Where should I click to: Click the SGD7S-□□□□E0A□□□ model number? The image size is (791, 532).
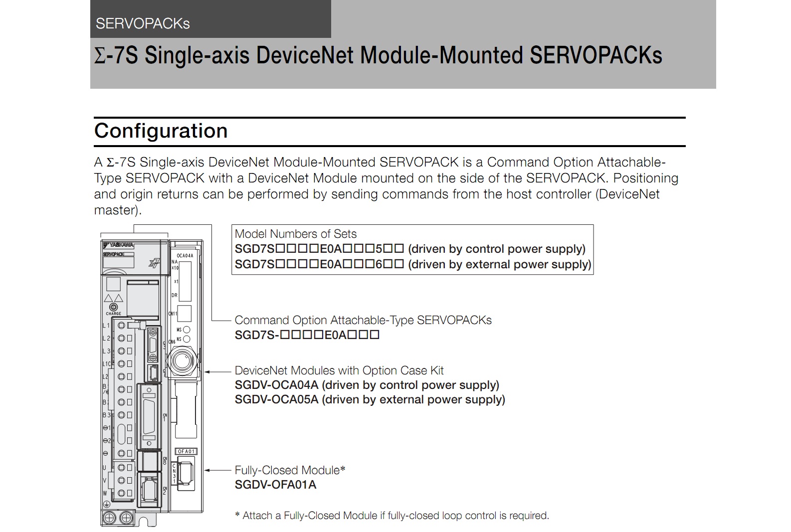pos(307,335)
